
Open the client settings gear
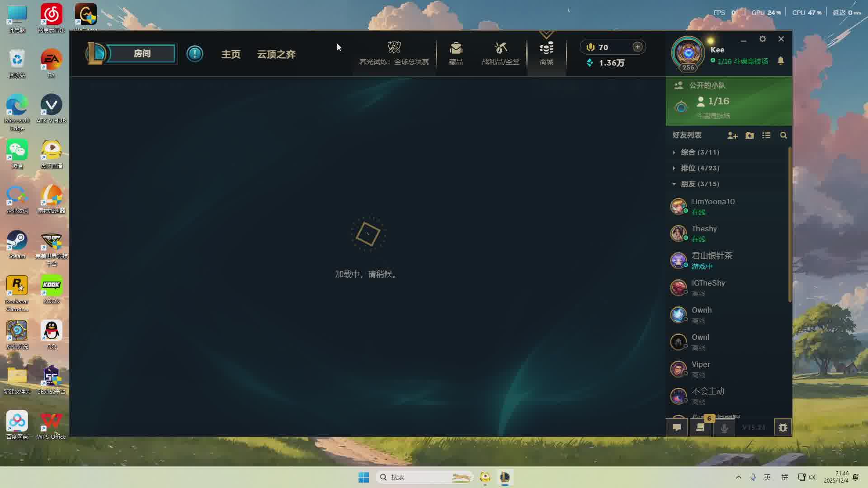(763, 39)
